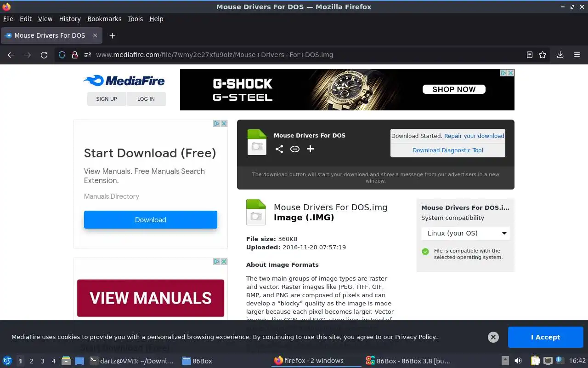Open the Linux (your OS) compatibility dropdown

[x=465, y=233]
